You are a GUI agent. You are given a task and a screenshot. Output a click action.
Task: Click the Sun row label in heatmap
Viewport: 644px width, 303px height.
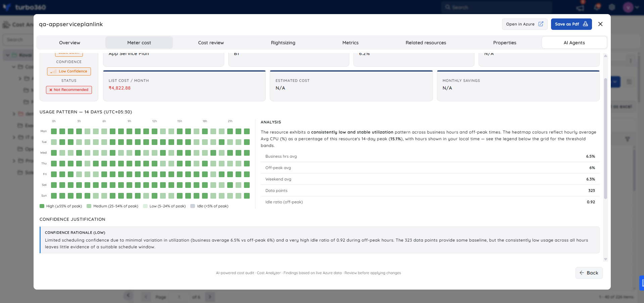coord(44,196)
